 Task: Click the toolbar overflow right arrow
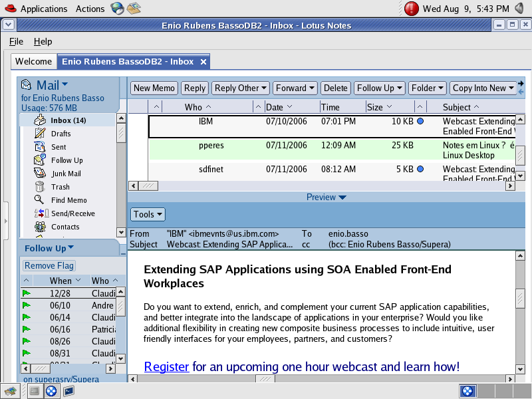(521, 84)
